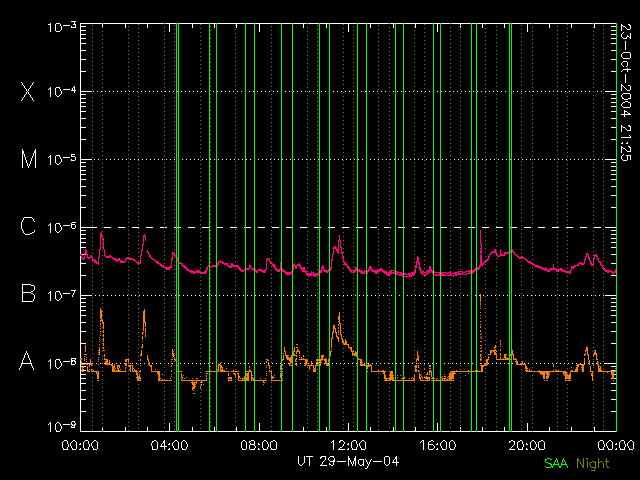Image resolution: width=640 pixels, height=480 pixels.
Task: Click the X flare class label
Action: click(x=28, y=91)
